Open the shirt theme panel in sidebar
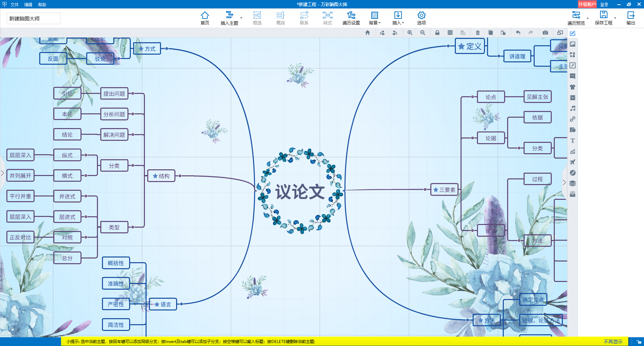Viewport: 644px width, 346px height. 573,87
